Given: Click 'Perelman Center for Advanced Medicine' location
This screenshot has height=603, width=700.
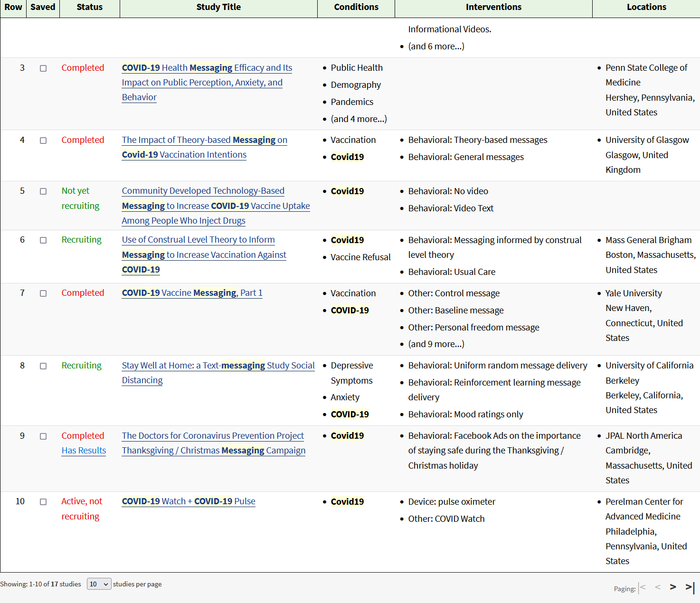Looking at the screenshot, I should [644, 509].
